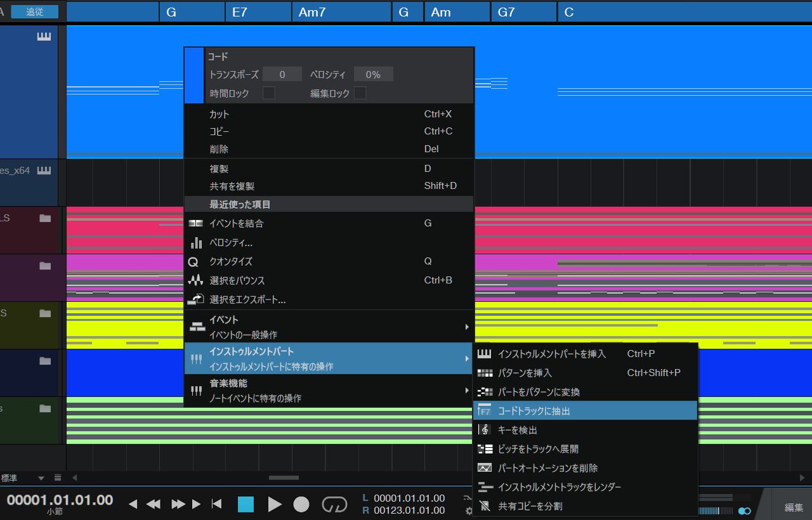Click the ベロシティ bars icon
The width and height of the screenshot is (812, 520).
pos(196,242)
